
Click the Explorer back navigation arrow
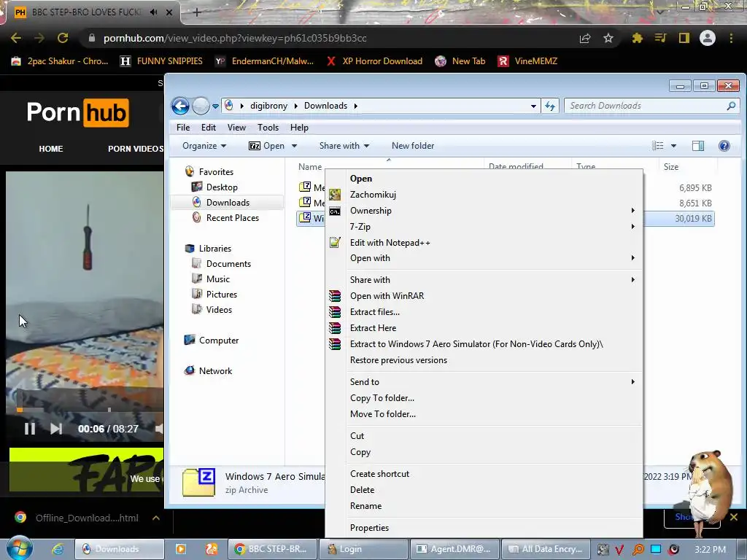pyautogui.click(x=181, y=106)
